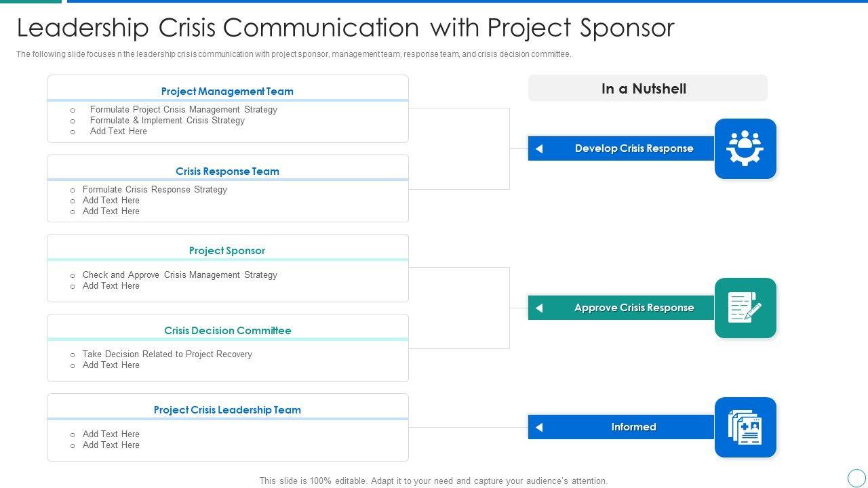Click the medical records Informed icon

[745, 427]
